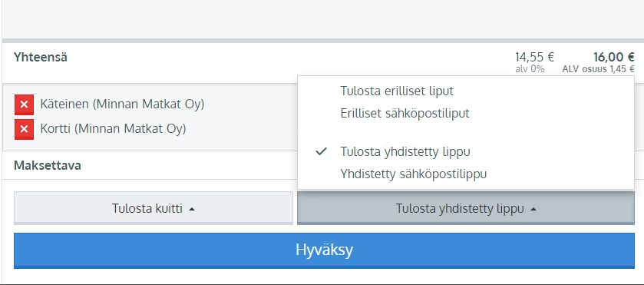Click the 16,00 € total amount

pos(614,57)
